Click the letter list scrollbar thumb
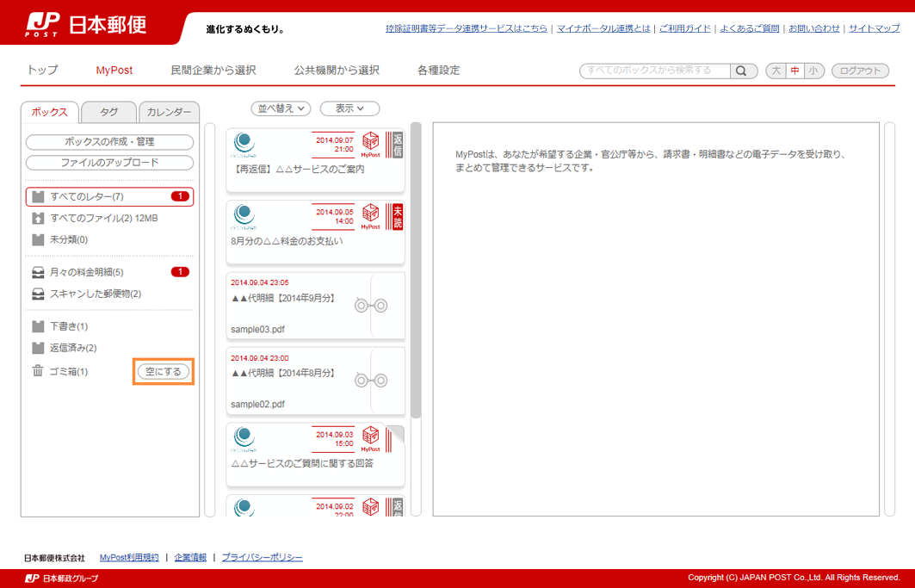Screen dimensions: 915x588 pyautogui.click(x=416, y=269)
